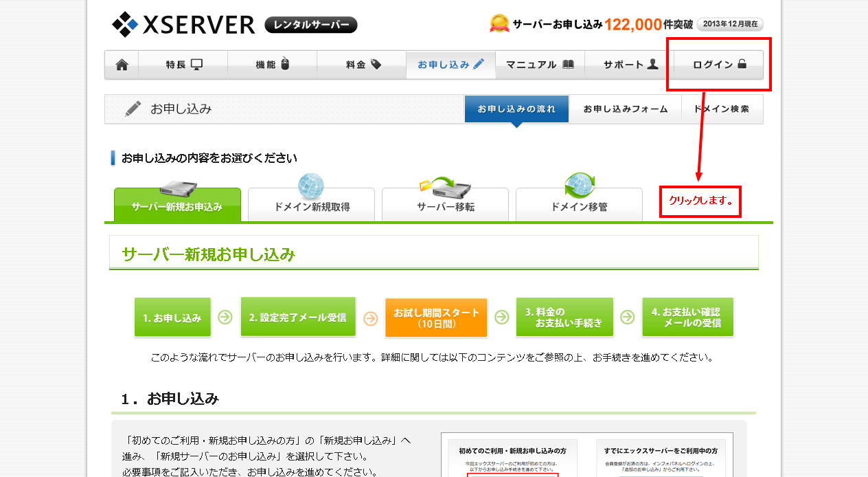The width and height of the screenshot is (868, 477).
Task: Open the 料金 pricing menu item
Action: click(x=363, y=65)
